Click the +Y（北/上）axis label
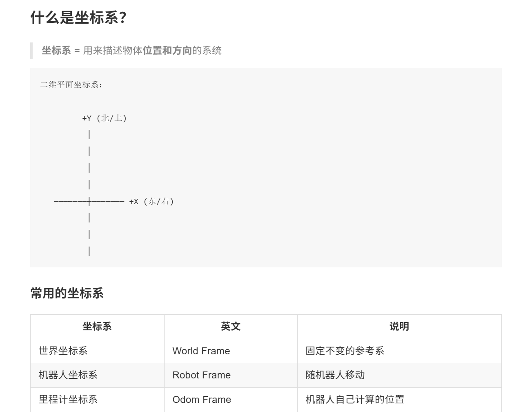Screen dimensions: 532x418 click(104, 118)
